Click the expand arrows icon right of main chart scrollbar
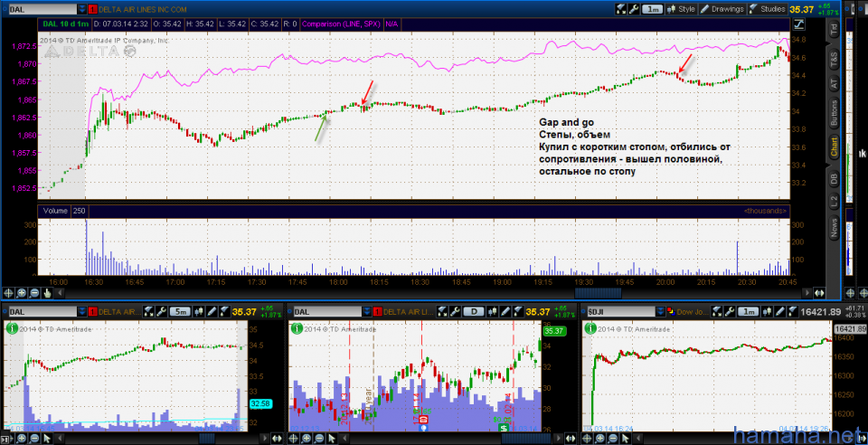868x445 pixels. (x=820, y=293)
